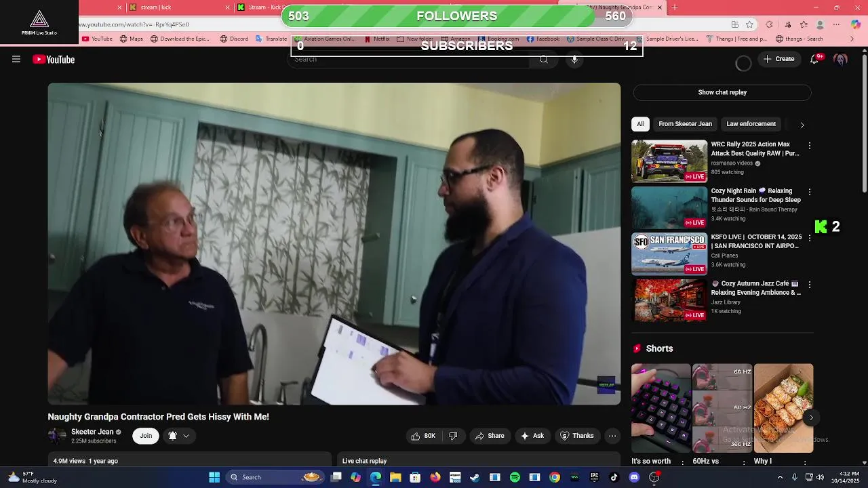Expand the Show chat replay panel
This screenshot has width=868, height=488.
coord(722,92)
